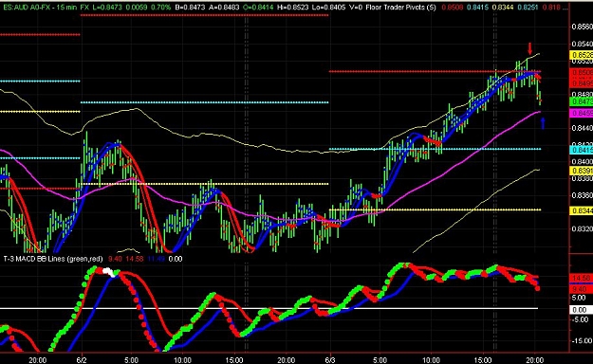Viewport: 593px width, 364px height.
Task: Select the bid readout B=0.8473
Action: pos(190,8)
